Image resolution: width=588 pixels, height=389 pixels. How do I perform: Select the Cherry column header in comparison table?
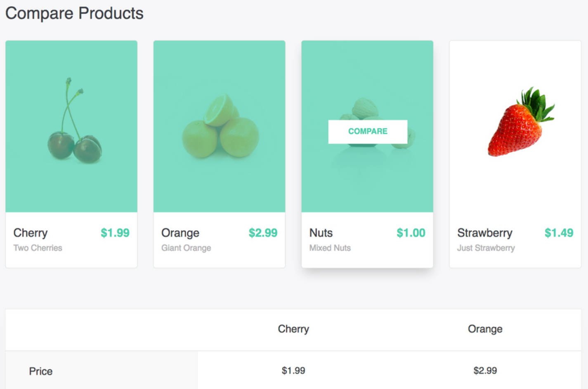(293, 329)
